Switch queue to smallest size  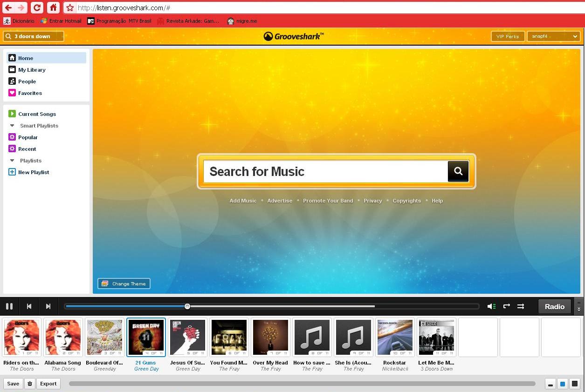pyautogui.click(x=551, y=384)
